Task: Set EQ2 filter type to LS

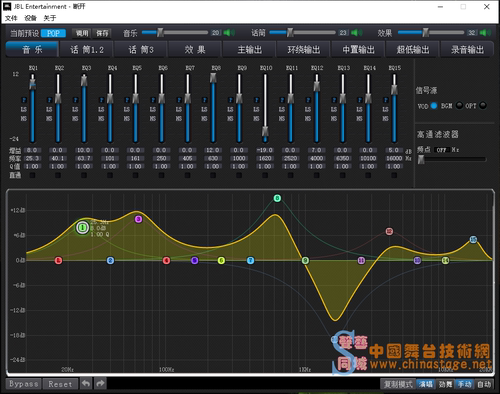Action: click(49, 109)
